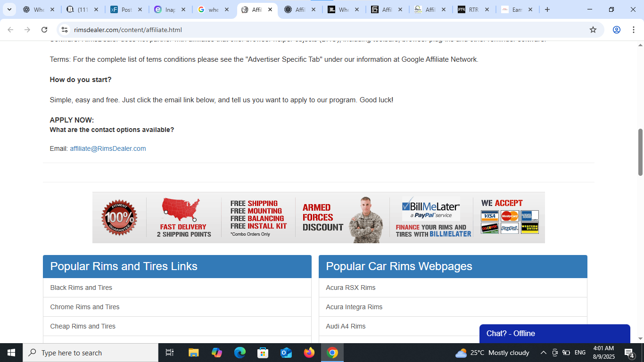
Task: Click the Chrome taskbar icon
Action: pos(332,353)
